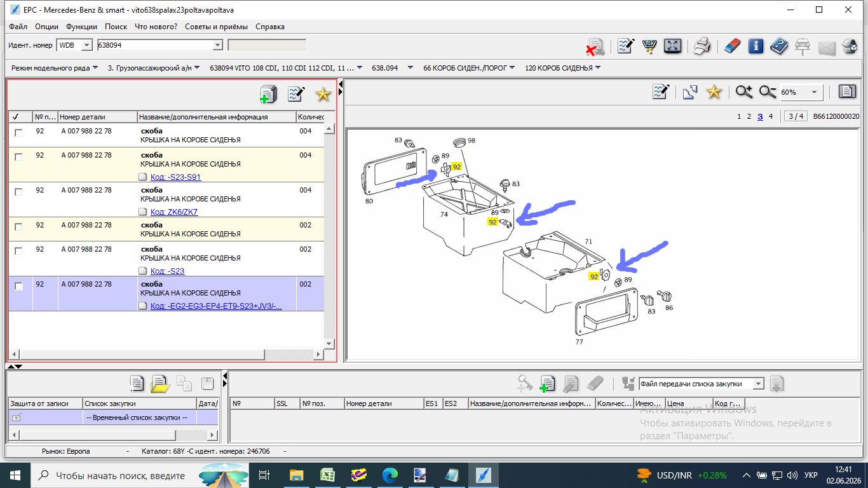Open "Советы и приёмы" menu
The height and width of the screenshot is (488, 868).
(217, 27)
